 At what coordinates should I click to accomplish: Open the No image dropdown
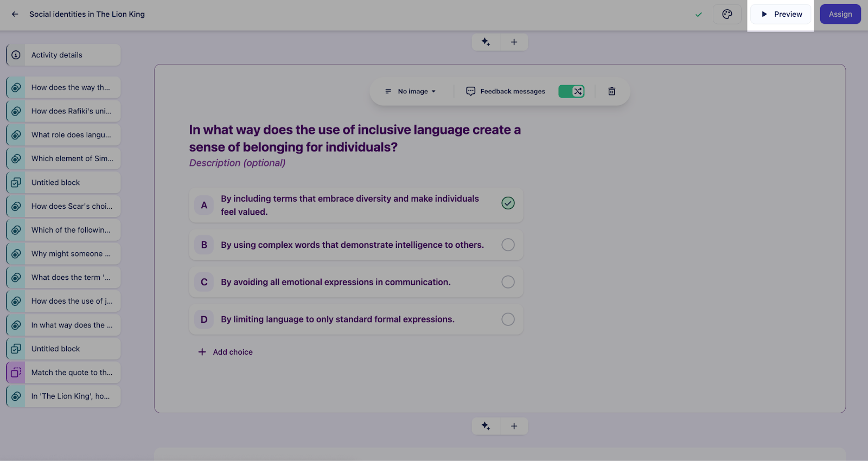point(411,91)
